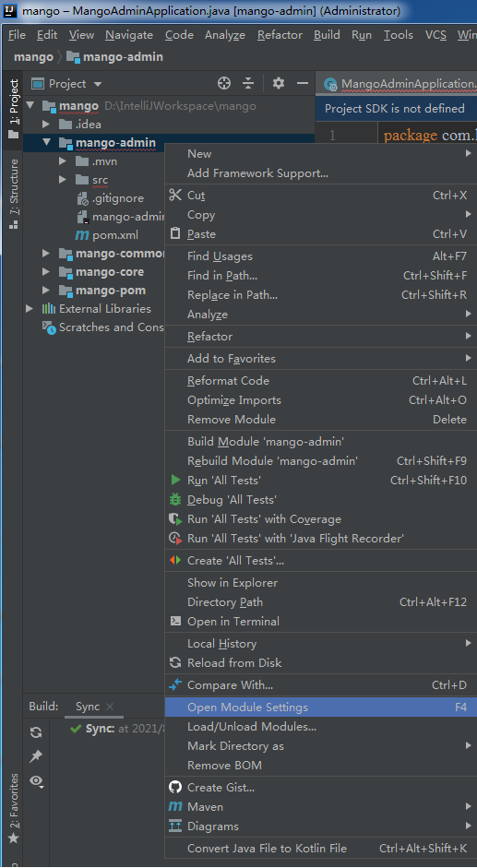Open the Refactor menu in menu bar

pyautogui.click(x=280, y=35)
